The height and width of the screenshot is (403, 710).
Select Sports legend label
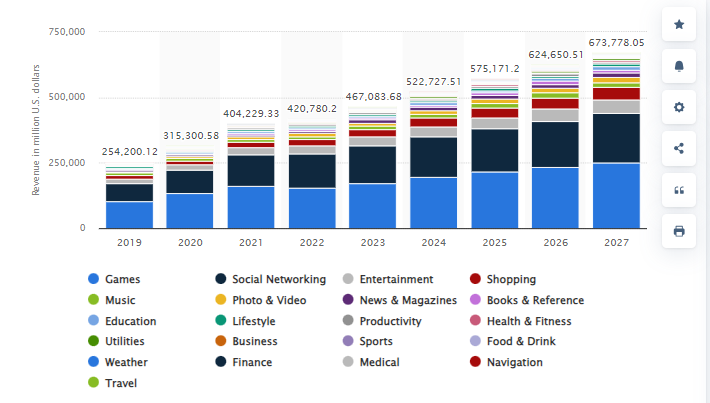(376, 341)
